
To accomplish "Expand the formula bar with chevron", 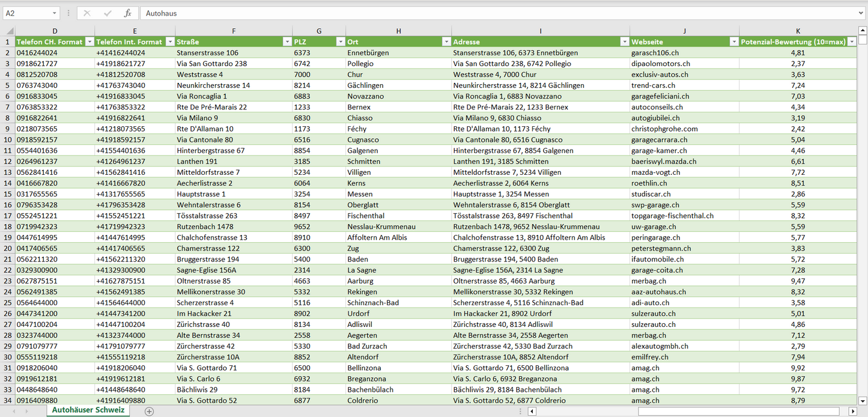I will (x=861, y=13).
